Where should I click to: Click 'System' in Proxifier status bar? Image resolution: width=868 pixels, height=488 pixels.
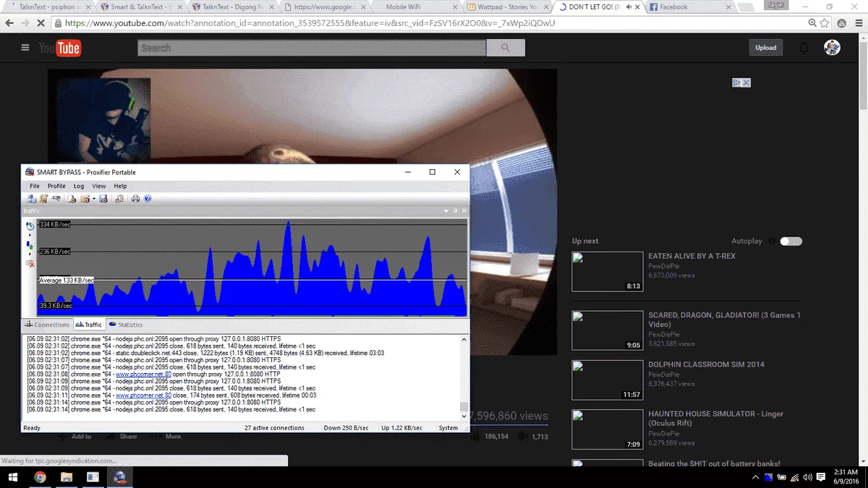pos(448,428)
